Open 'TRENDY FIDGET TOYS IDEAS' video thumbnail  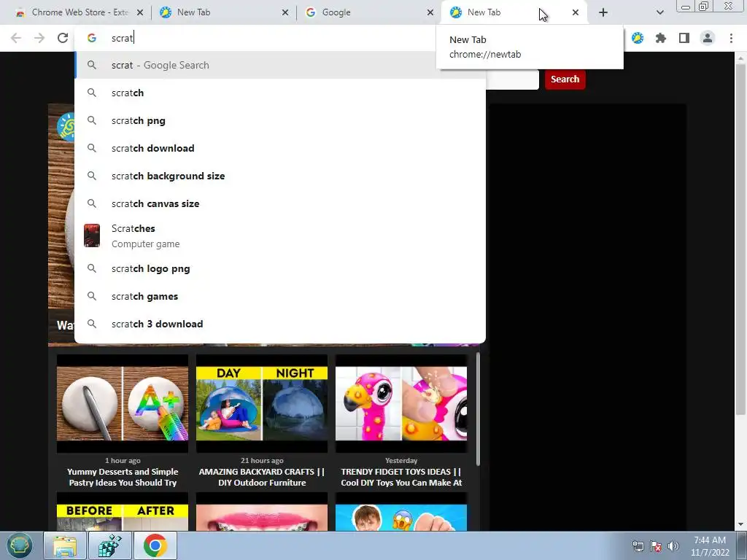pos(401,403)
